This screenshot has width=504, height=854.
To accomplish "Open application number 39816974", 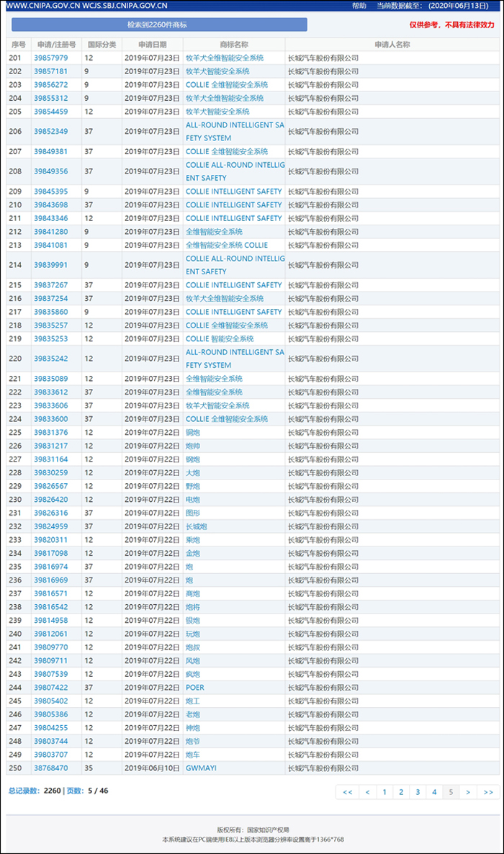I will (50, 567).
